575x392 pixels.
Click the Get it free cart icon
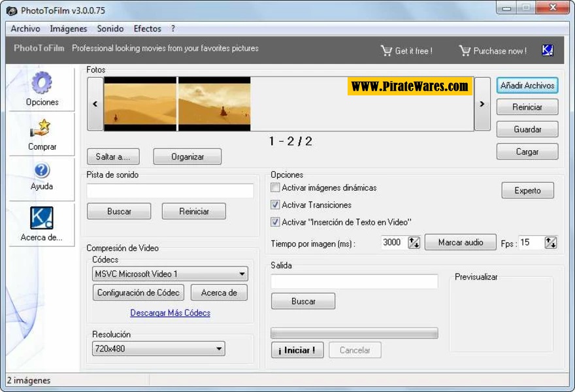pyautogui.click(x=386, y=50)
